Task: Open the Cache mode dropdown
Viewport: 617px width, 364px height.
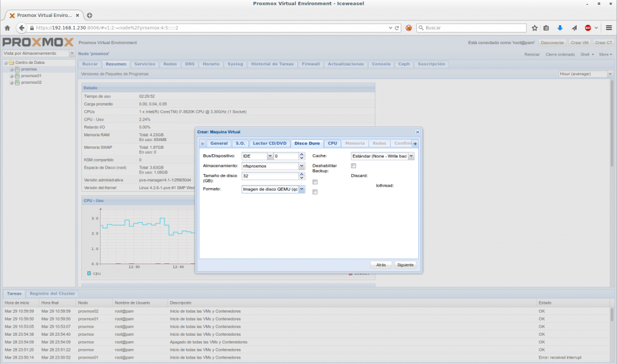Action: (411, 156)
